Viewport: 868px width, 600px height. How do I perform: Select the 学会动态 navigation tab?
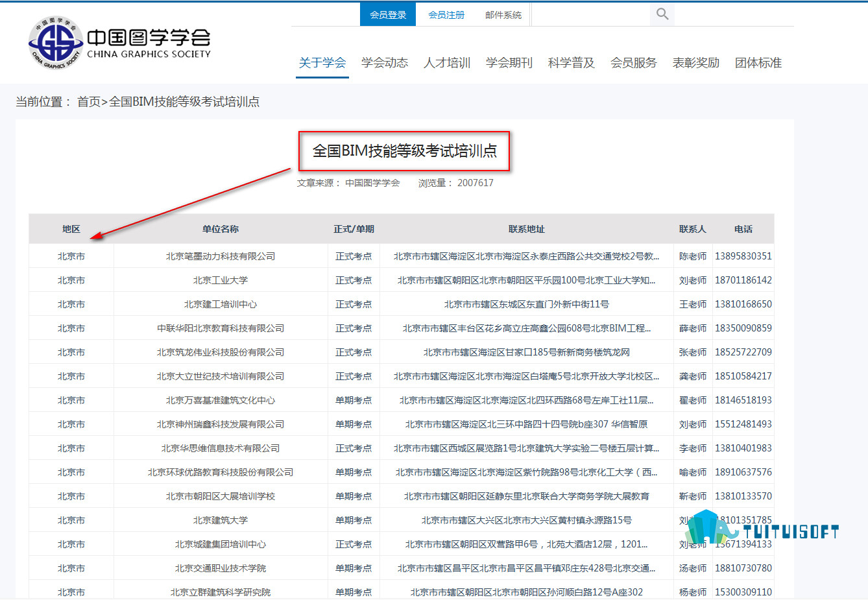[385, 63]
